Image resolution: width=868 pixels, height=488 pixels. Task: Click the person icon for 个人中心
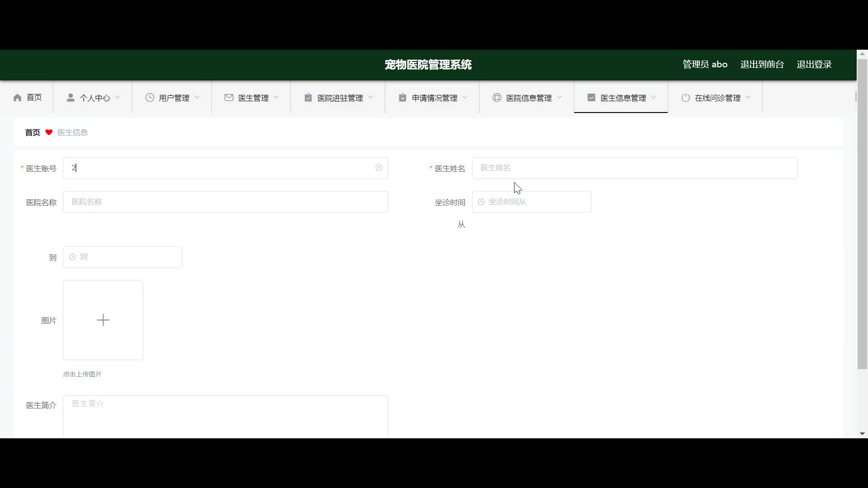click(71, 98)
